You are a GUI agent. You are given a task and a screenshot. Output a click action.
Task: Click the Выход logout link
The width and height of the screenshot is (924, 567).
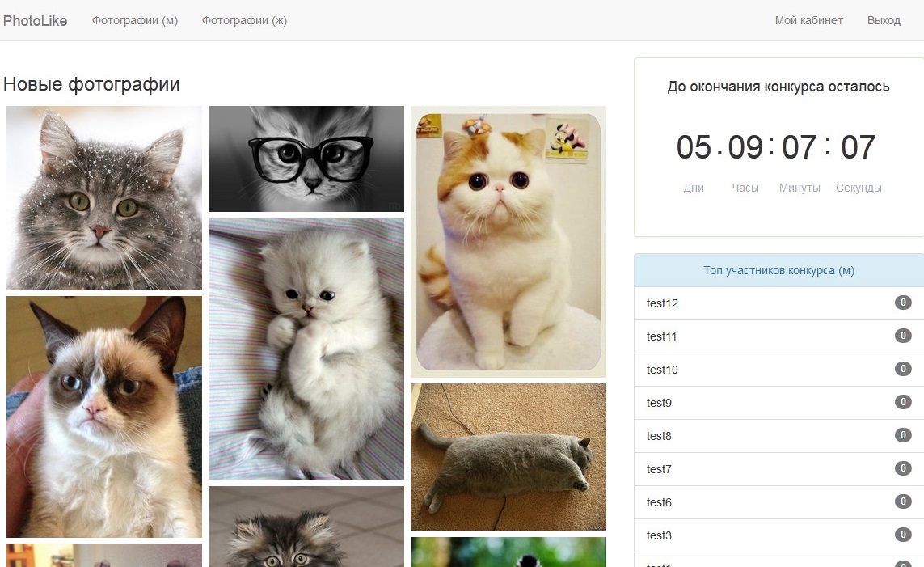[x=884, y=21]
